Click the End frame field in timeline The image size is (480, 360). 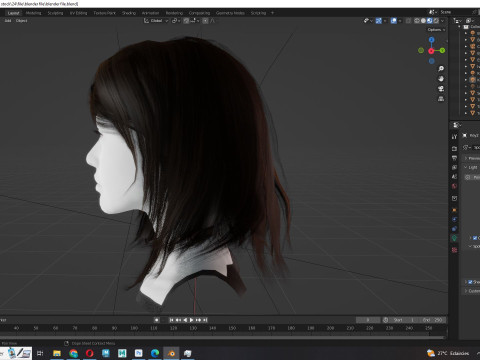432,320
